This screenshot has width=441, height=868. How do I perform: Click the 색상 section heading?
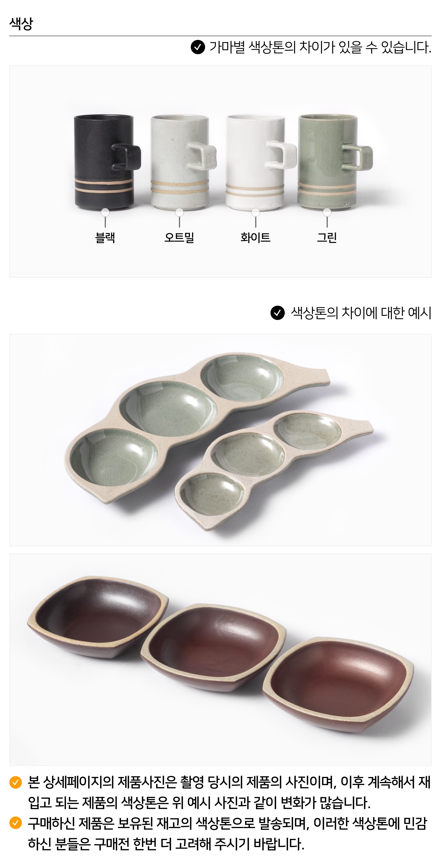(21, 24)
